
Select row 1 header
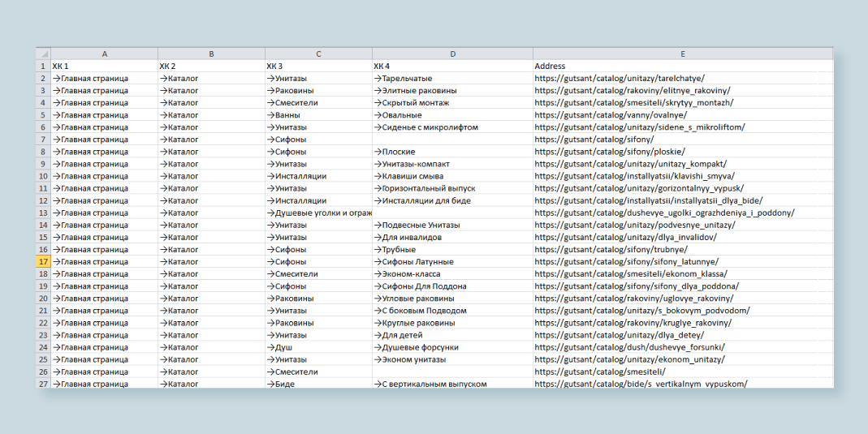[x=43, y=67]
